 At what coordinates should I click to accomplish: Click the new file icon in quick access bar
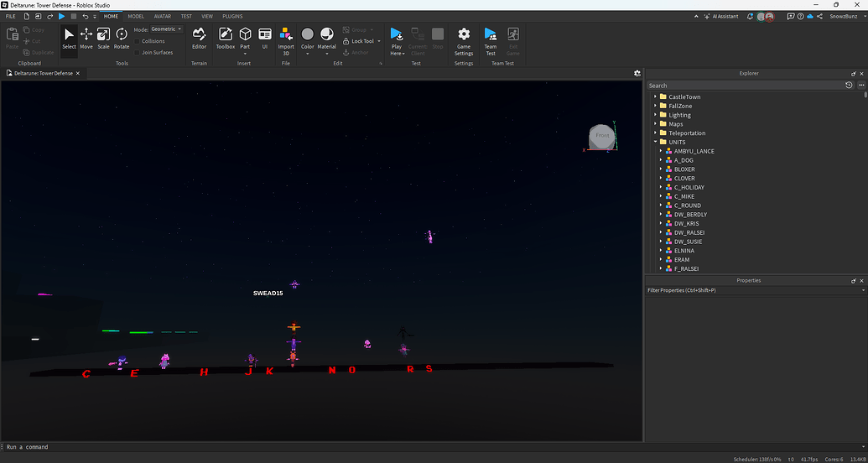tap(27, 17)
